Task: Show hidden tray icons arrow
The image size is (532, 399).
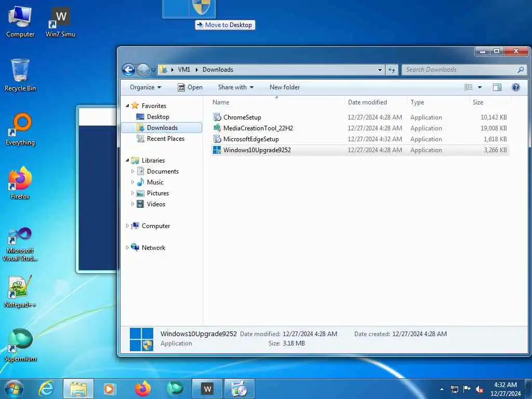Action: [442, 389]
